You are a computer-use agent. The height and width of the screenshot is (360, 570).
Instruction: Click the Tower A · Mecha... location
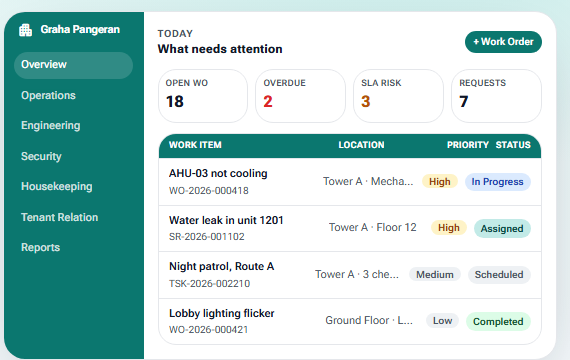click(x=368, y=181)
